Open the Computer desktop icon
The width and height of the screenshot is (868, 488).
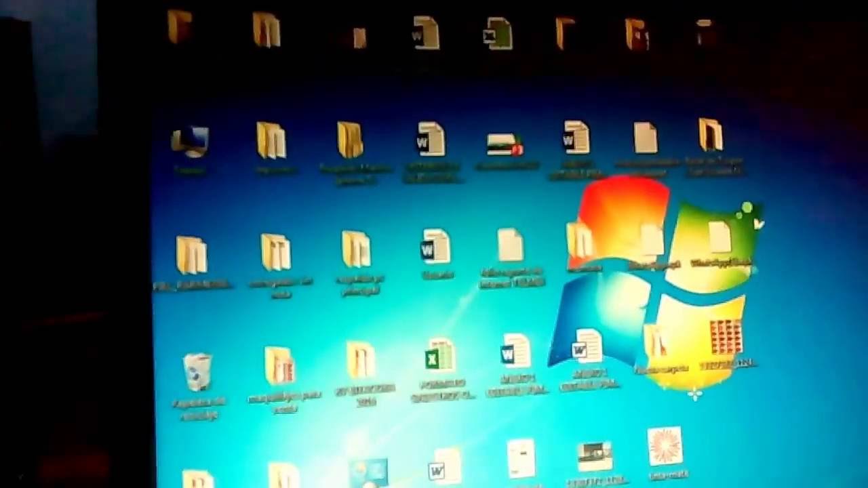pos(190,142)
